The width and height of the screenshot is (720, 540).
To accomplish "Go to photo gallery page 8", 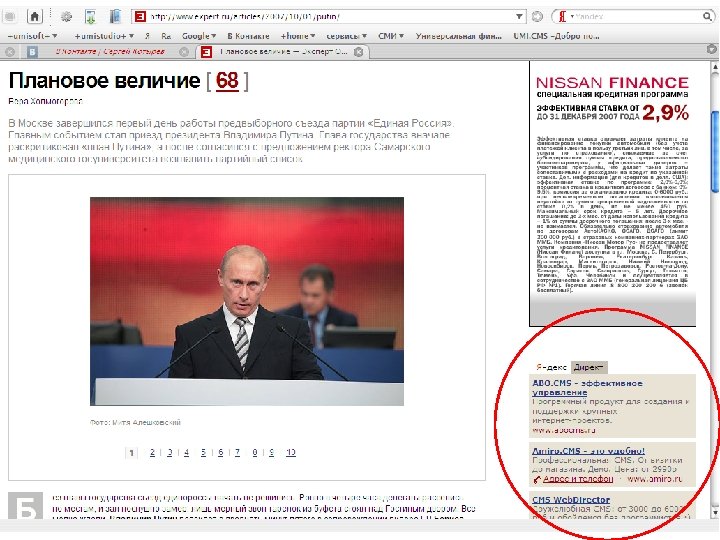I will pyautogui.click(x=255, y=452).
